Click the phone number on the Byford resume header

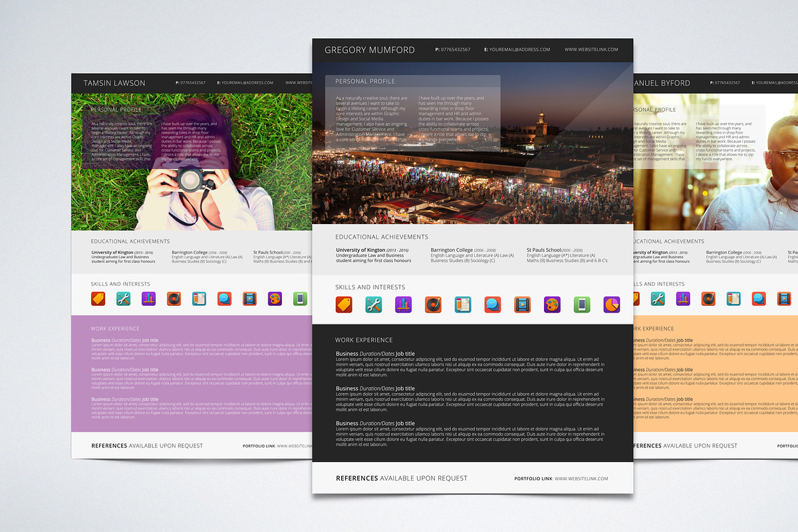coord(724,83)
